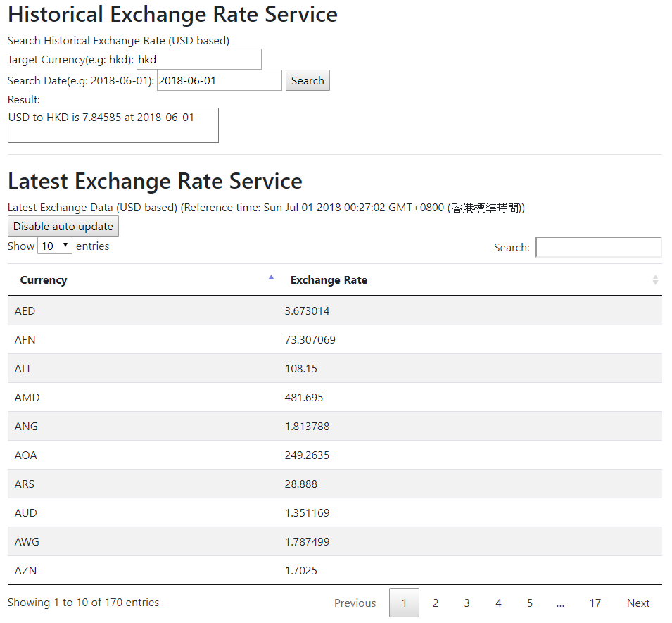Select the ALL currency cell

coord(143,368)
